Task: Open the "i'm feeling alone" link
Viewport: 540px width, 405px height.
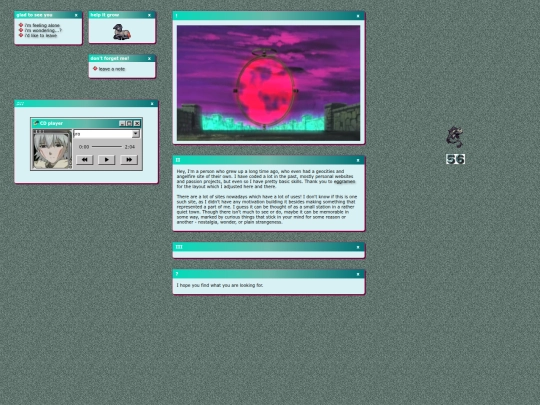Action: pos(42,25)
